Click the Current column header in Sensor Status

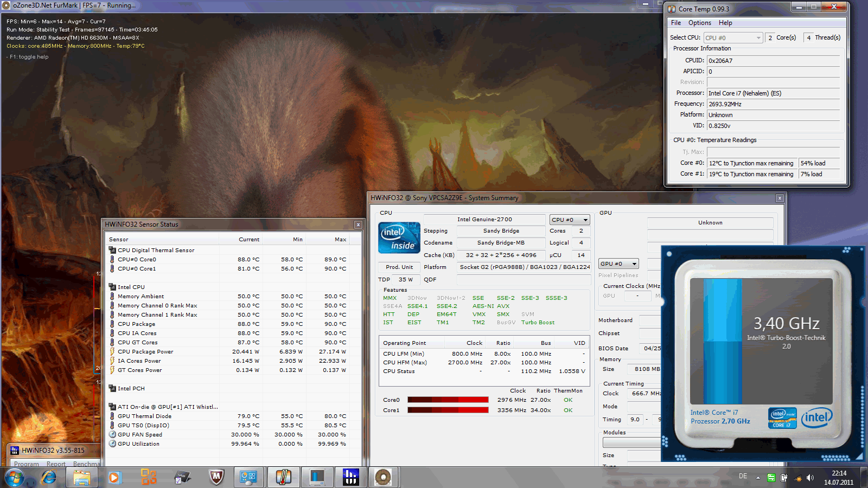[x=241, y=239]
